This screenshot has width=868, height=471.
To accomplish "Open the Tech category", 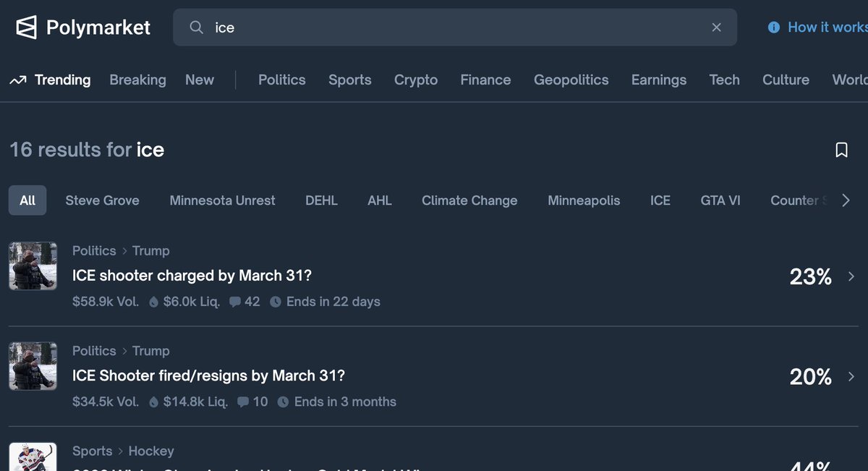I will [725, 80].
